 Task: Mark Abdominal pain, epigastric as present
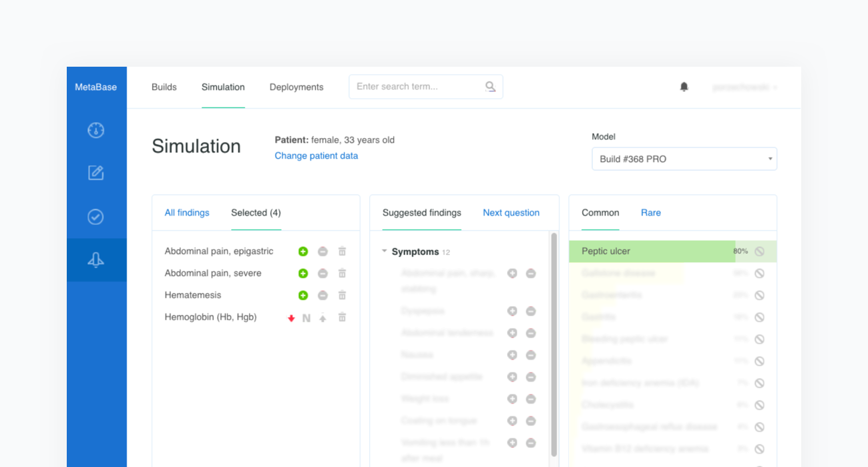[x=303, y=252]
